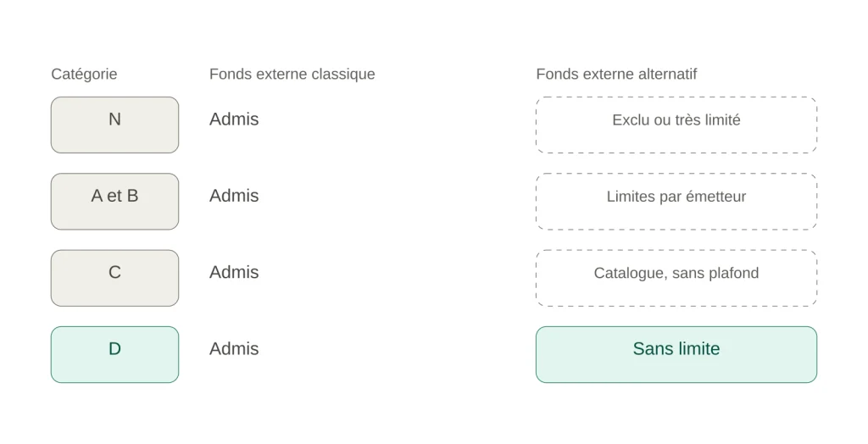Viewport: 868px width, 444px height.
Task: Click the Catégorie column header
Action: click(x=84, y=75)
